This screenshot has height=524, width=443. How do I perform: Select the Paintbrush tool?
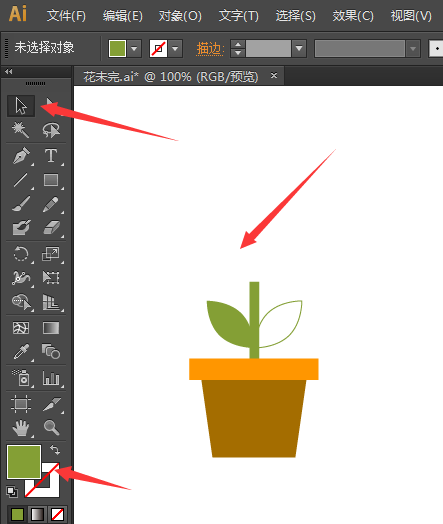(21, 204)
